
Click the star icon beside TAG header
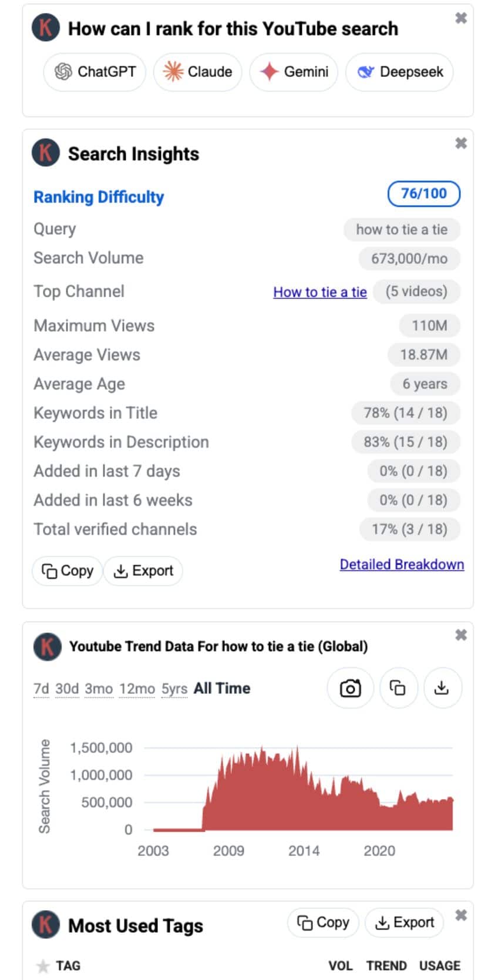tap(43, 965)
